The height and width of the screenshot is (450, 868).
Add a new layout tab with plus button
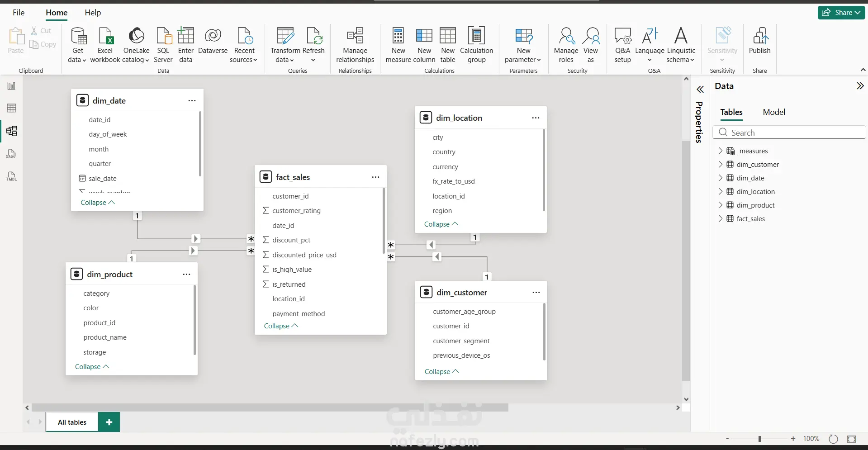pyautogui.click(x=109, y=422)
